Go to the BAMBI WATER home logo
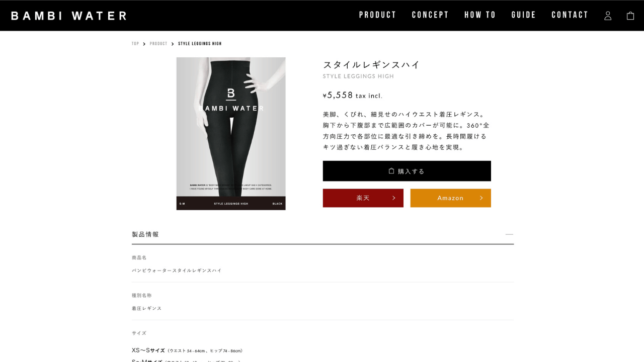 pos(69,16)
